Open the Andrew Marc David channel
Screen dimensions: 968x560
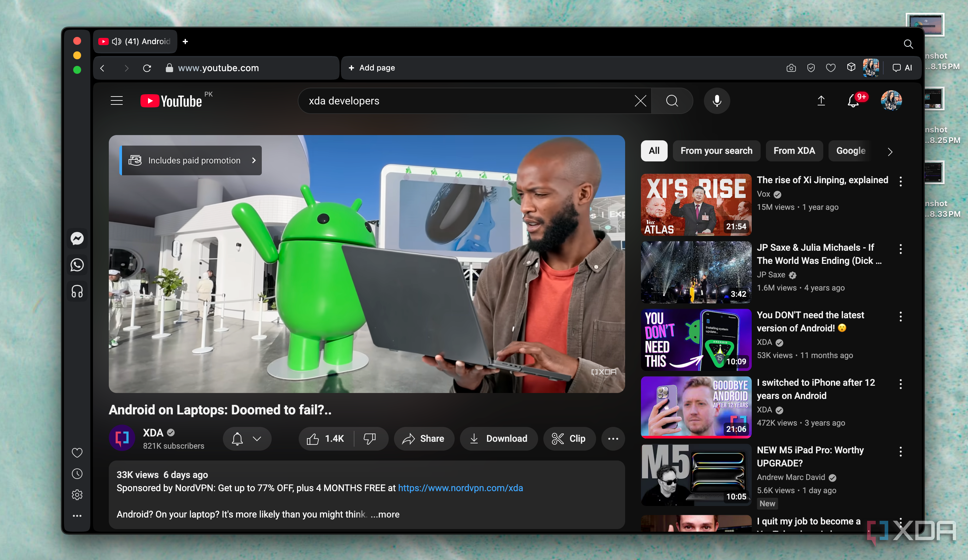(791, 477)
